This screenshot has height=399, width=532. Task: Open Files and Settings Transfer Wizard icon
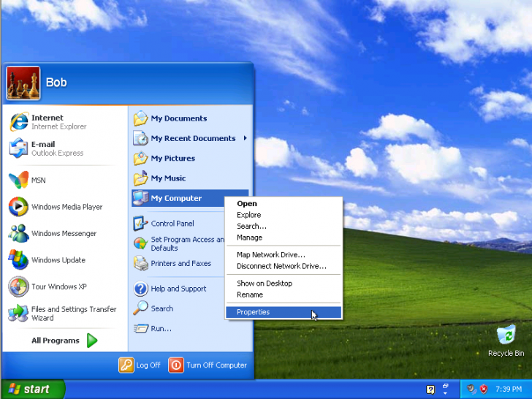coord(18,313)
